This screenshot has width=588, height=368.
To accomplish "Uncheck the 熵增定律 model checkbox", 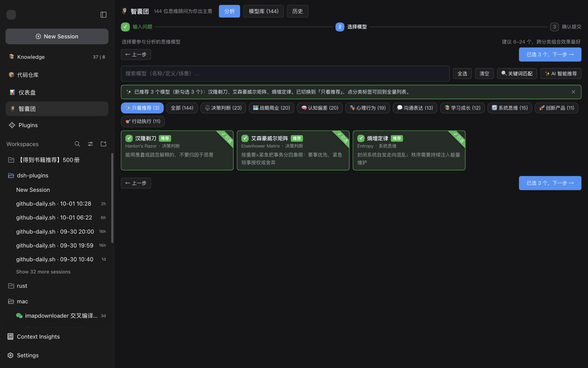I will 361,138.
